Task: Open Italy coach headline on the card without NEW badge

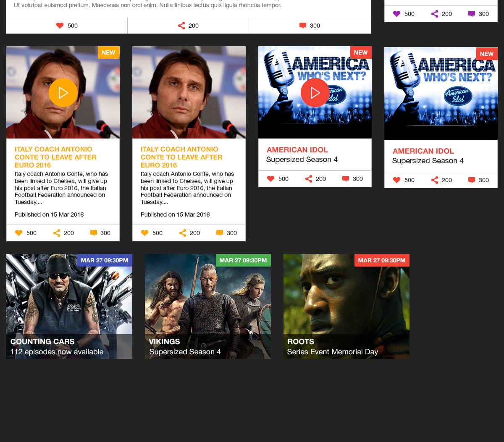Action: (x=181, y=157)
